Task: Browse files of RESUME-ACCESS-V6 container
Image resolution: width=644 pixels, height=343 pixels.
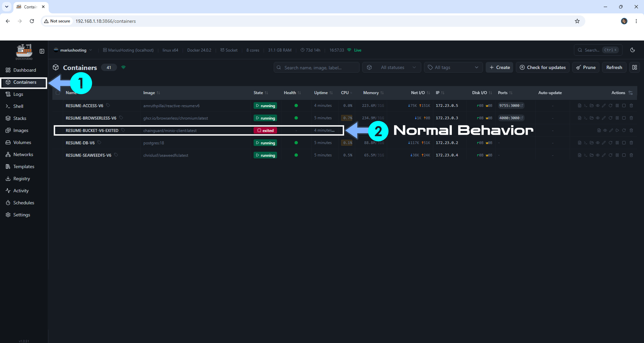Action: click(x=592, y=106)
